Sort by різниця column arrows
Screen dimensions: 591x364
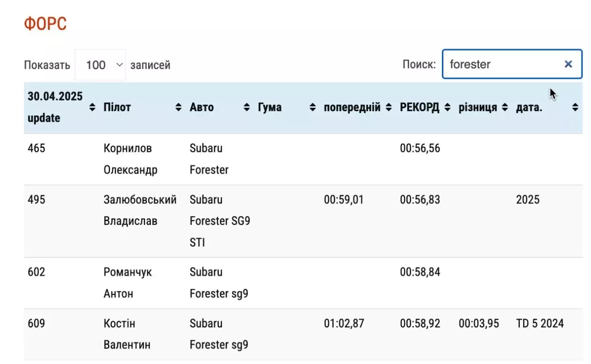click(505, 108)
